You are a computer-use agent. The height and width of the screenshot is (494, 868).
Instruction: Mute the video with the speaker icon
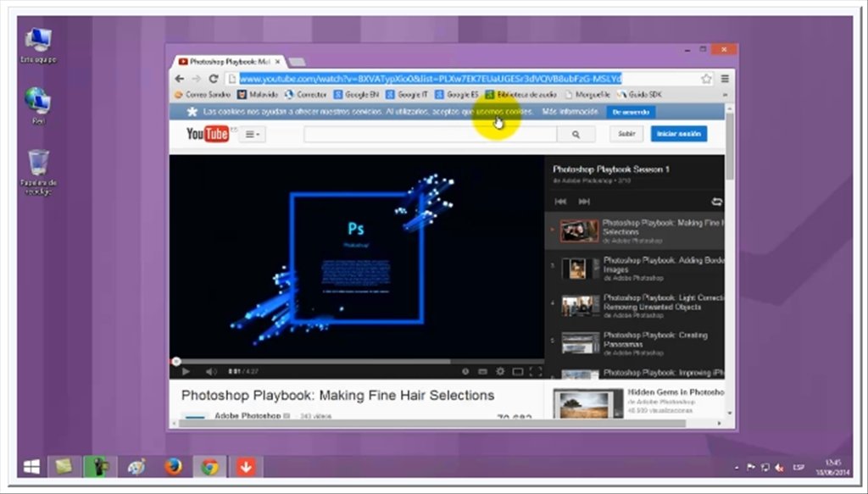[211, 371]
